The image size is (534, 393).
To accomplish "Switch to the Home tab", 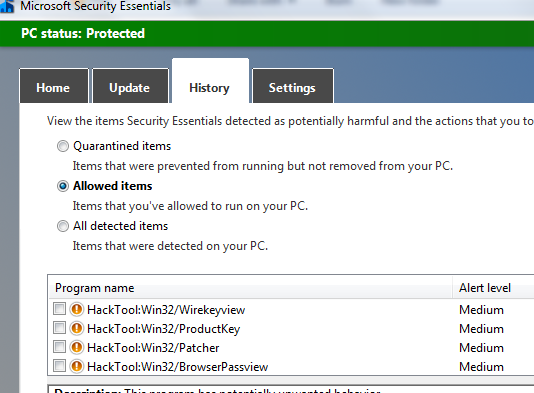I will click(54, 86).
